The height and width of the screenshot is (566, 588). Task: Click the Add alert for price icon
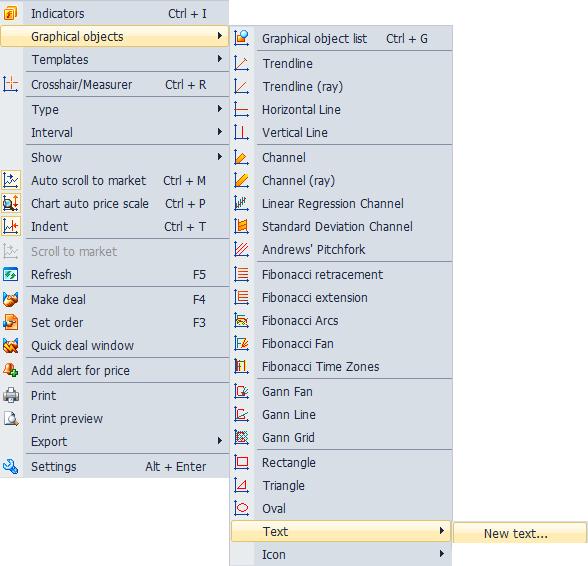pos(10,371)
